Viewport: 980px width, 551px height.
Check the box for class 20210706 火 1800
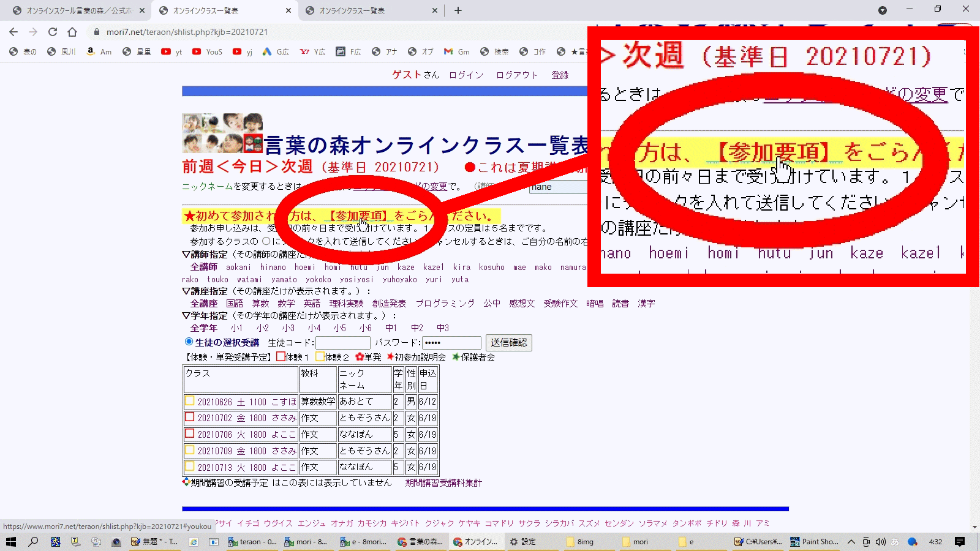(189, 434)
